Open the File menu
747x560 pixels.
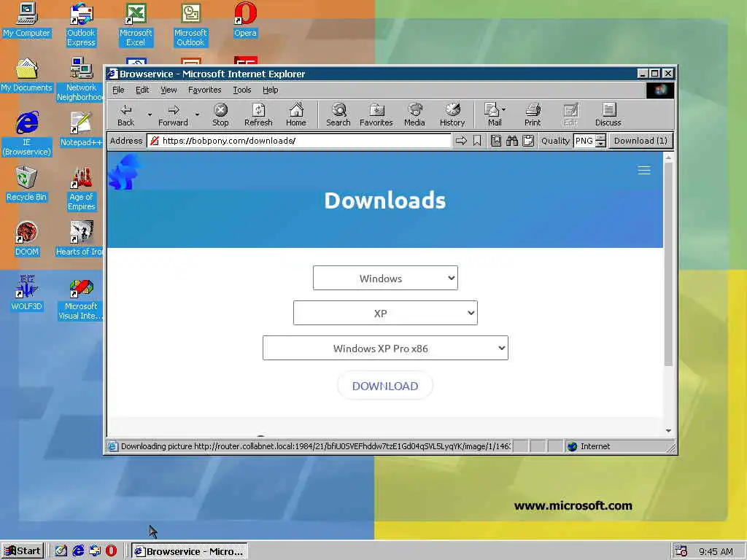(x=118, y=90)
